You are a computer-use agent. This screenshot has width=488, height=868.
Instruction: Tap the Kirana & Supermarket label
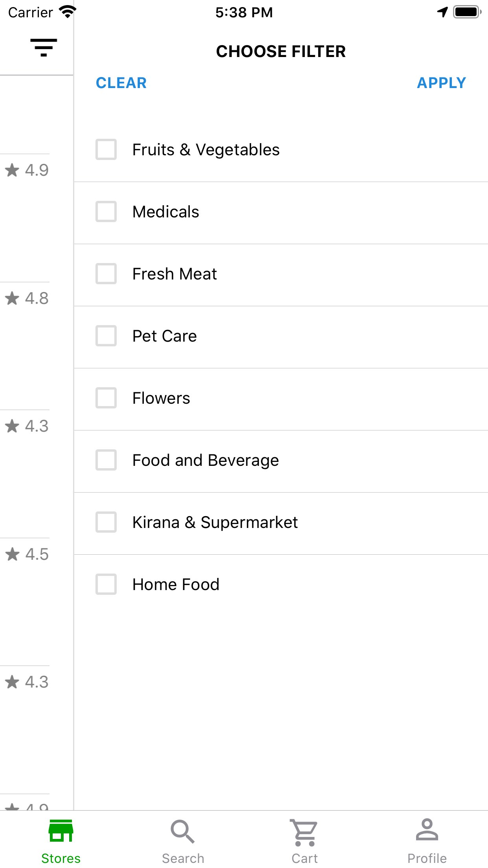tap(215, 522)
